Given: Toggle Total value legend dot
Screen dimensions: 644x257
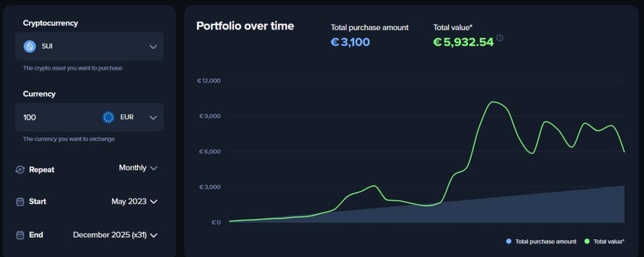Looking at the screenshot, I should tap(587, 241).
